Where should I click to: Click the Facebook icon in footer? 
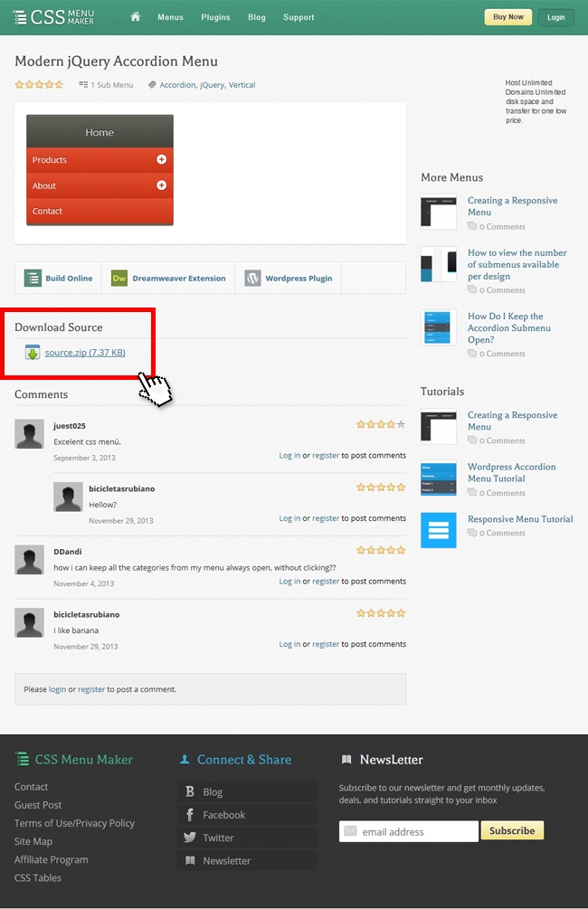coord(190,815)
